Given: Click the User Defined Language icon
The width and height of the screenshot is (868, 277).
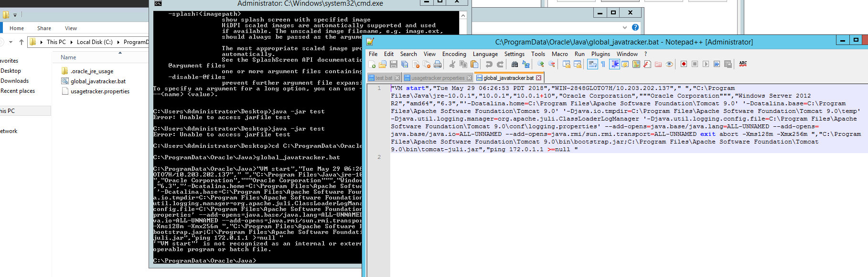Looking at the screenshot, I should [625, 64].
